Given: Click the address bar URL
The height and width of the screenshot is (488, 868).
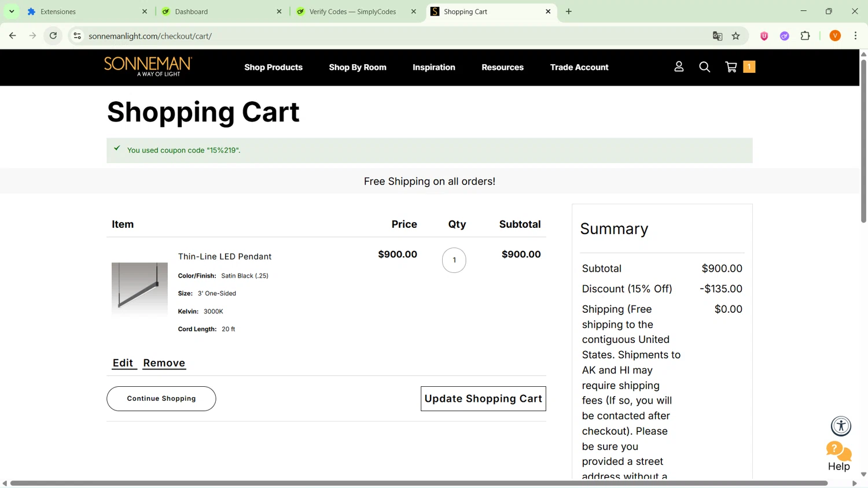Looking at the screenshot, I should coord(150,36).
